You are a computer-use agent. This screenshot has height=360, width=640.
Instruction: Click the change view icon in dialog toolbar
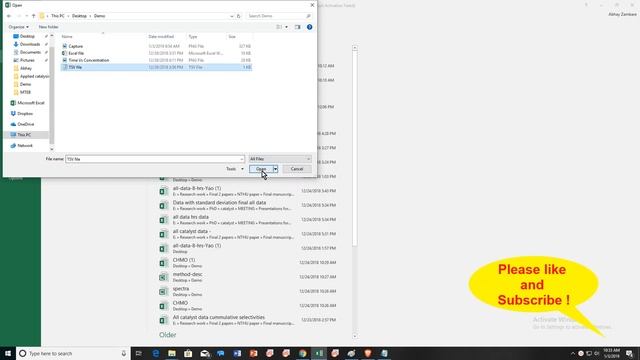point(279,27)
